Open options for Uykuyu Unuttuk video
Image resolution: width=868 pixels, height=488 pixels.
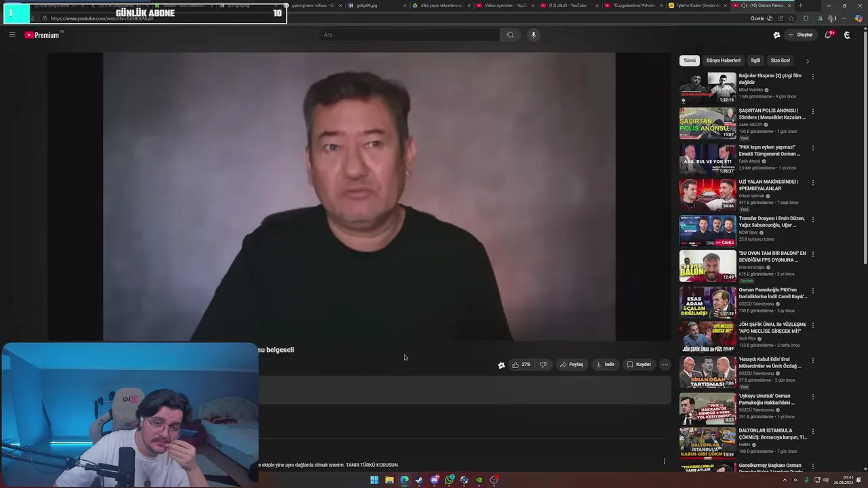[x=812, y=397]
